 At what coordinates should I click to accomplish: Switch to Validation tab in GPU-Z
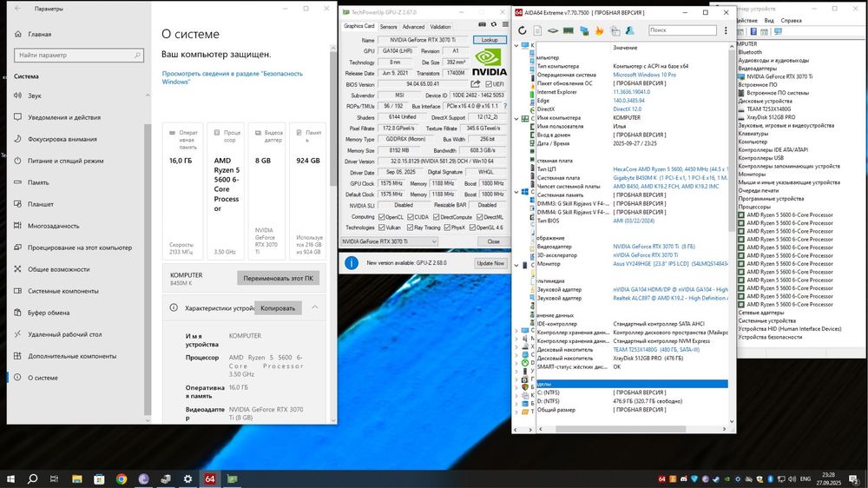(440, 27)
